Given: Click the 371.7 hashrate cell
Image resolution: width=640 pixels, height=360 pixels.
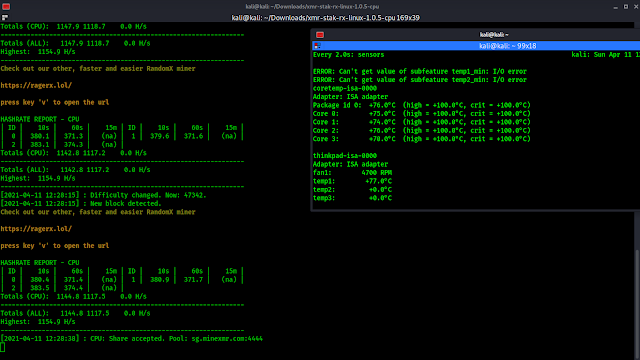Looking at the screenshot, I should (193, 280).
